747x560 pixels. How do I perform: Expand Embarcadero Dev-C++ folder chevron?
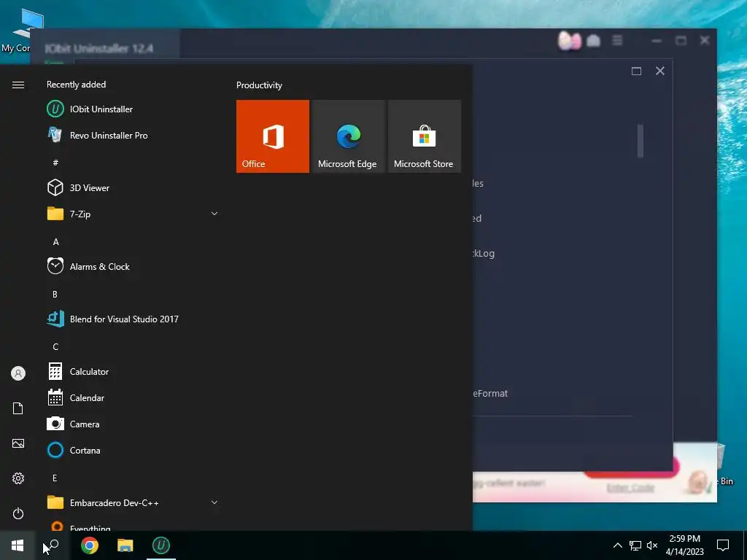pos(214,502)
